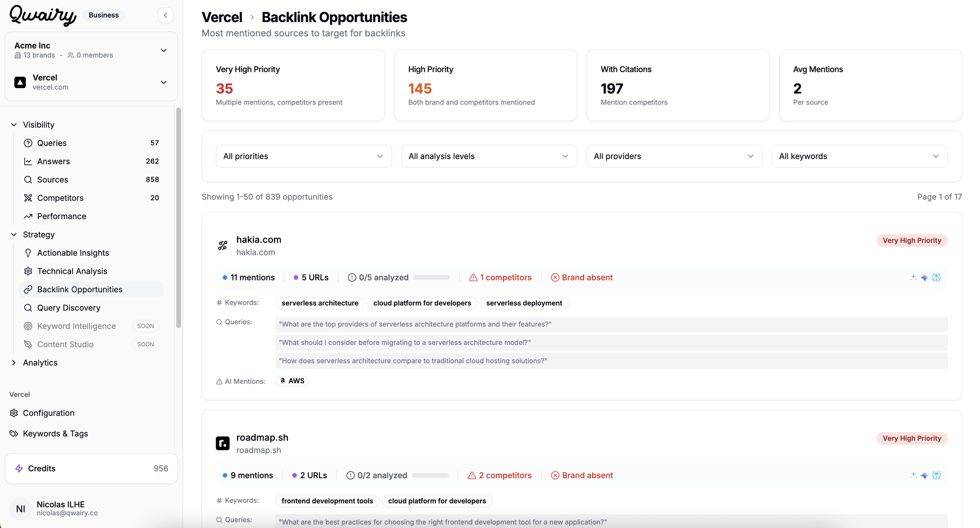The width and height of the screenshot is (980, 528).
Task: Open the All priorities filter dropdown
Action: click(x=303, y=156)
